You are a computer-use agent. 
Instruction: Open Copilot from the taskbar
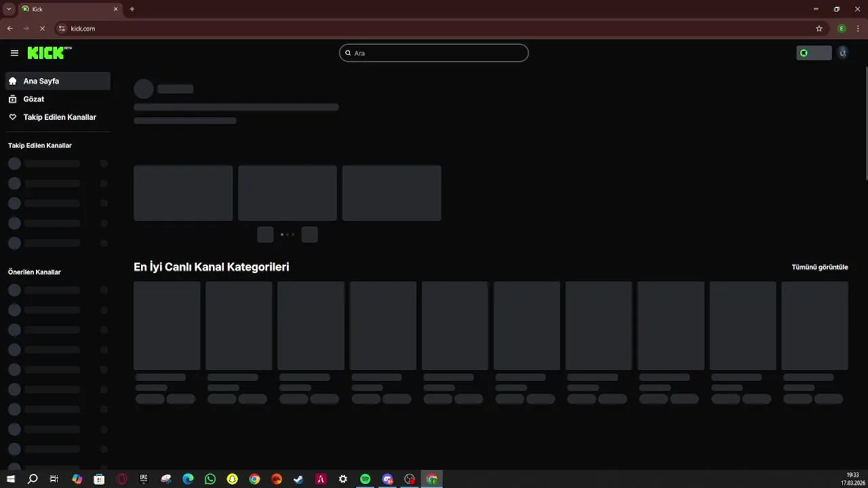pyautogui.click(x=77, y=479)
